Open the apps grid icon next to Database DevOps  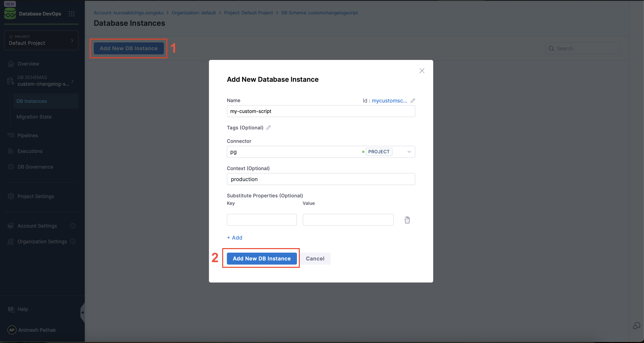click(x=72, y=14)
